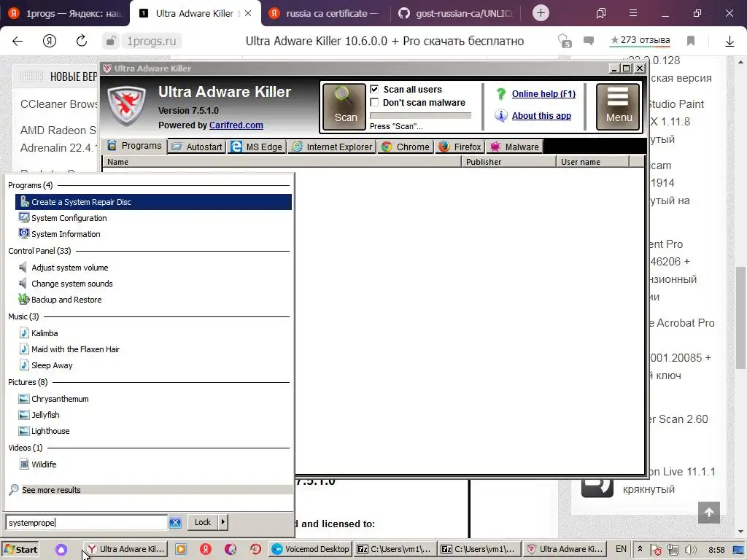Start a scan with the Scan button
This screenshot has width=747, height=560.
click(x=344, y=106)
